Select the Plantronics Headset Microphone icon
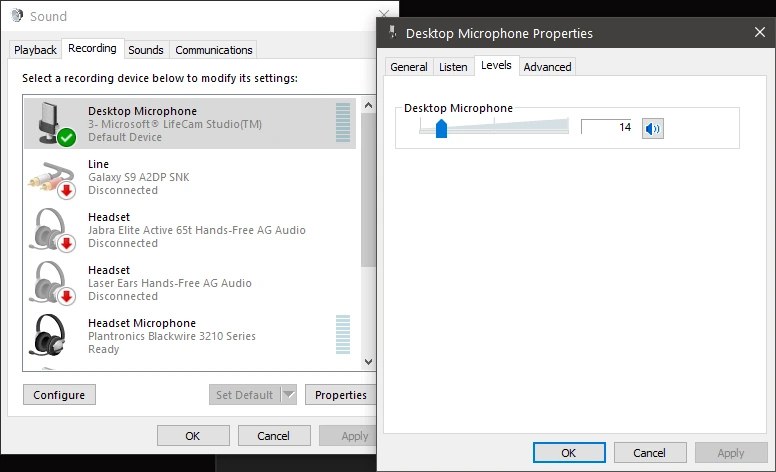The width and height of the screenshot is (776, 472). pos(49,335)
